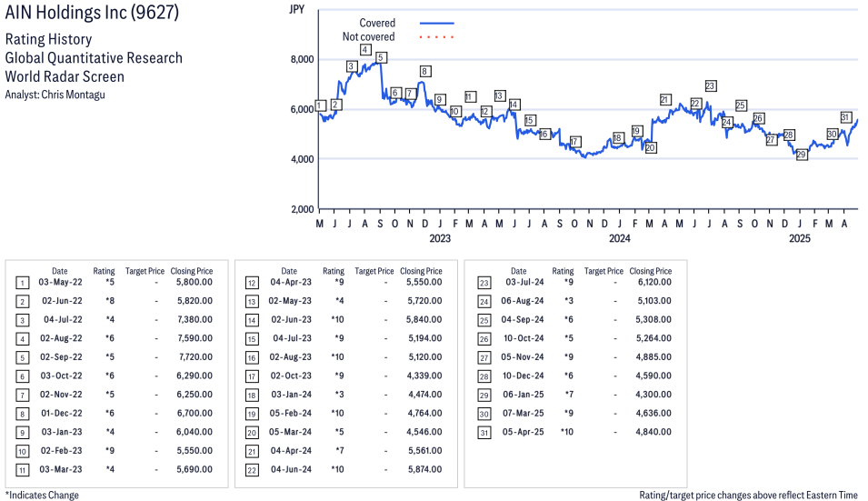Viewport: 868px width, 501px height.
Task: Click chart marker 5 at the price peak
Action: click(380, 57)
